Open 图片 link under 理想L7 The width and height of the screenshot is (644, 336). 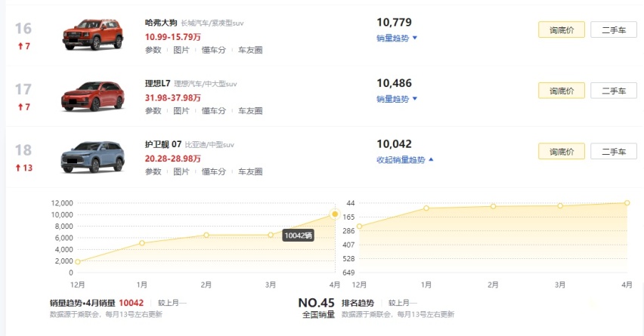click(x=181, y=111)
